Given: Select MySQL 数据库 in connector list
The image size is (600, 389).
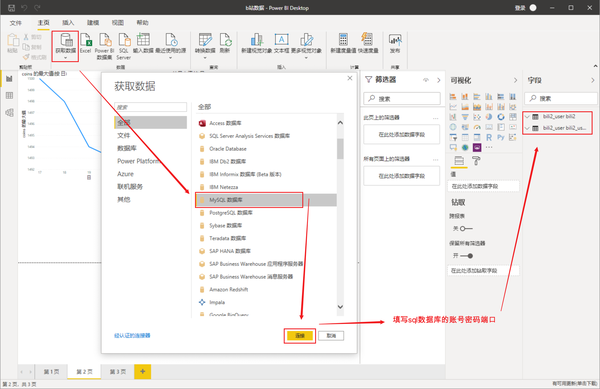Looking at the screenshot, I should [266, 200].
